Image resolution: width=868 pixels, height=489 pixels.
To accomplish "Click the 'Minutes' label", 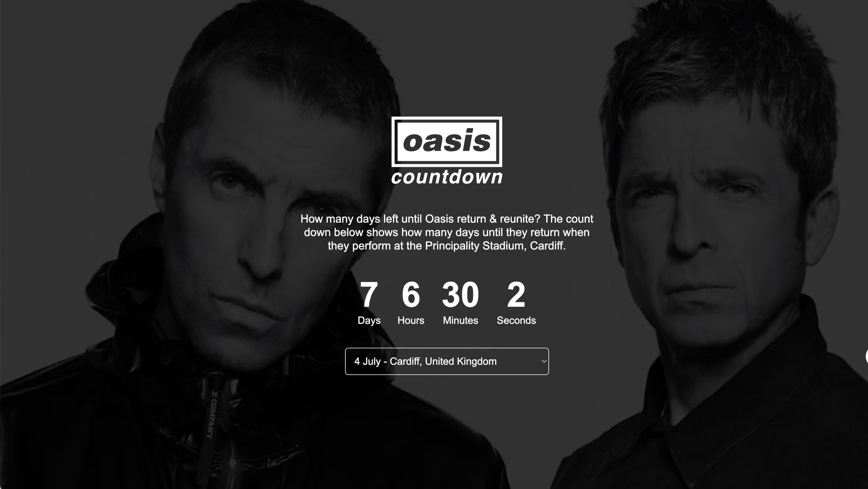I will [x=460, y=320].
